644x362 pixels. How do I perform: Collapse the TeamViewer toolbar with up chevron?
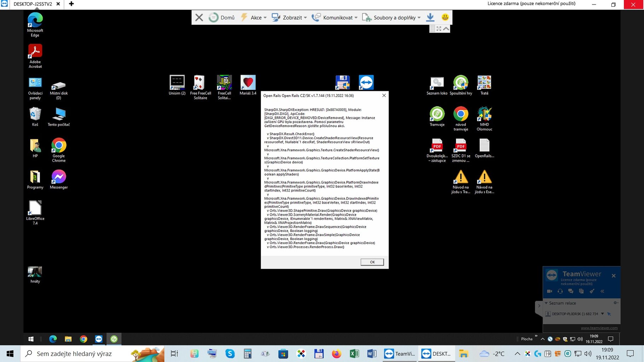(446, 29)
